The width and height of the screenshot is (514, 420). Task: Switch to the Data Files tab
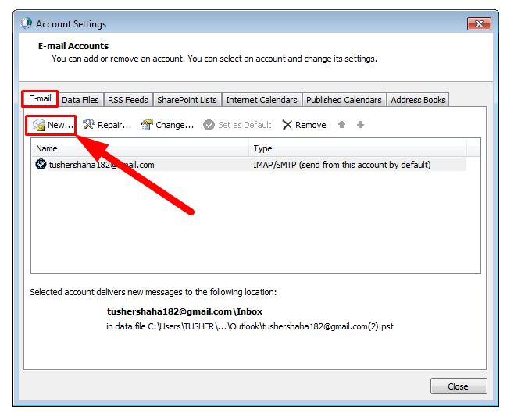click(x=80, y=100)
